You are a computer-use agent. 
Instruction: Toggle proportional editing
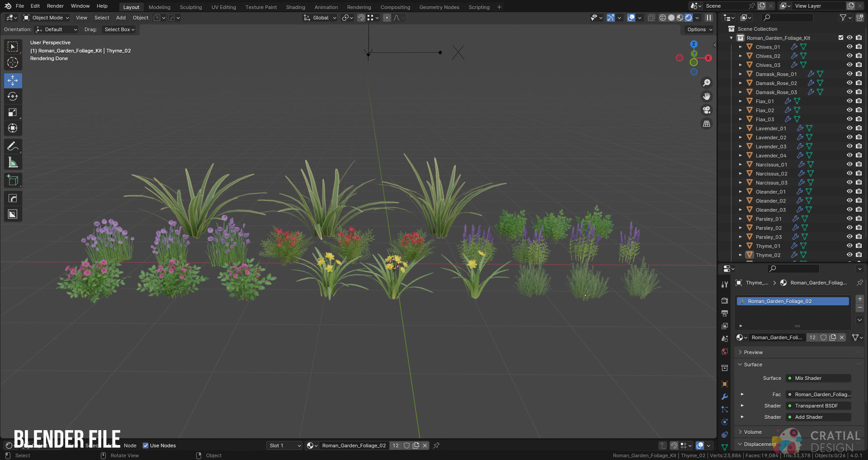[387, 18]
